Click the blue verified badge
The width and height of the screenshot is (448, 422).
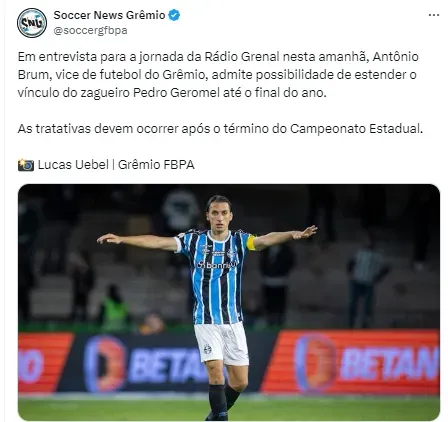pyautogui.click(x=174, y=15)
